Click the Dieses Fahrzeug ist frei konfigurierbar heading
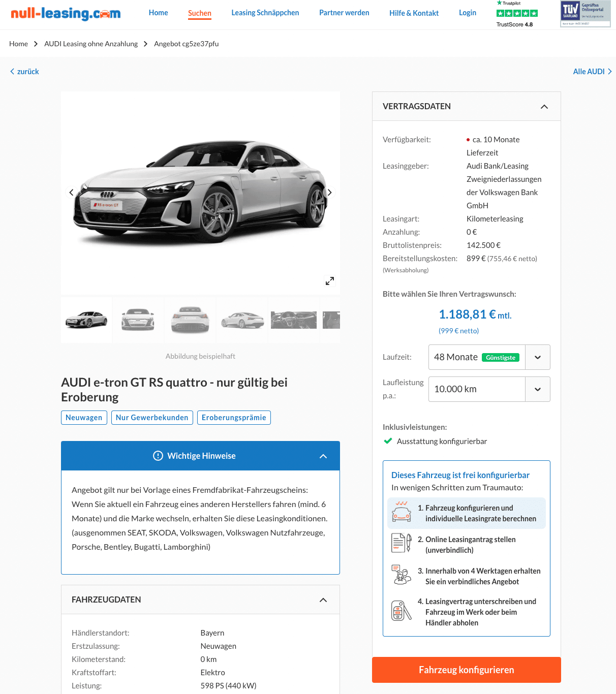This screenshot has height=694, width=616. [460, 475]
